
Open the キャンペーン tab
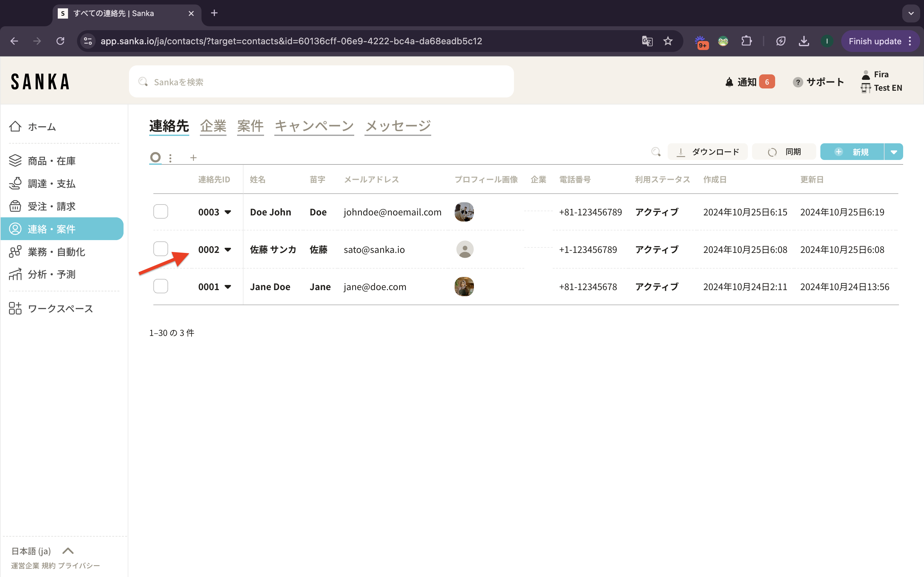click(x=314, y=126)
